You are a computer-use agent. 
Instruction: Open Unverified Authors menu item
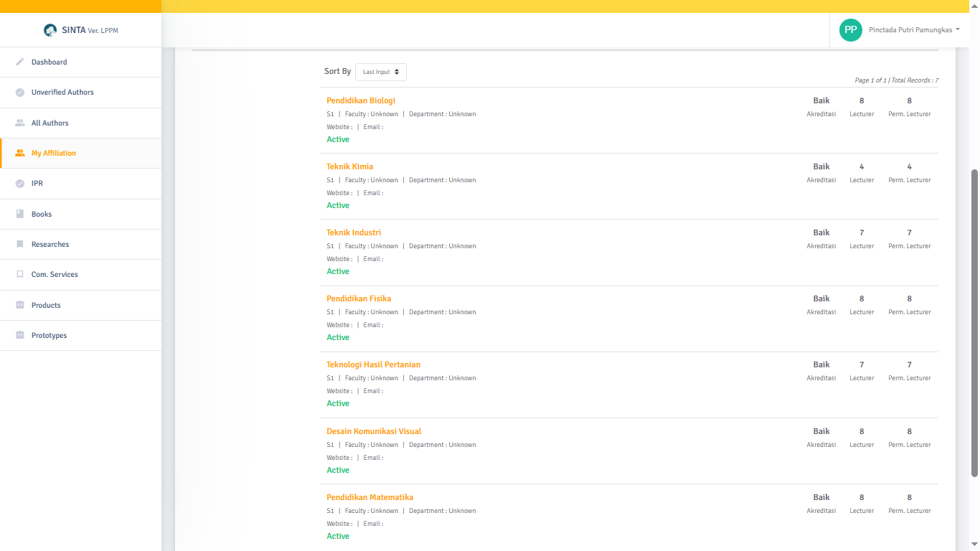point(80,93)
